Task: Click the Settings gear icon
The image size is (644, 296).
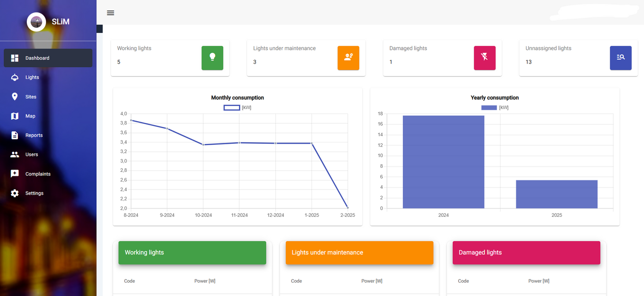Action: point(15,193)
